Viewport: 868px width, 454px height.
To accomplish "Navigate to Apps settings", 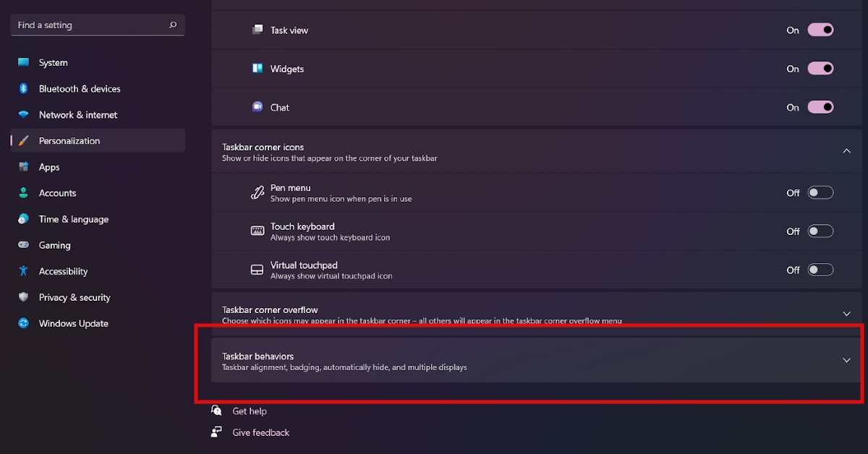I will pos(48,166).
